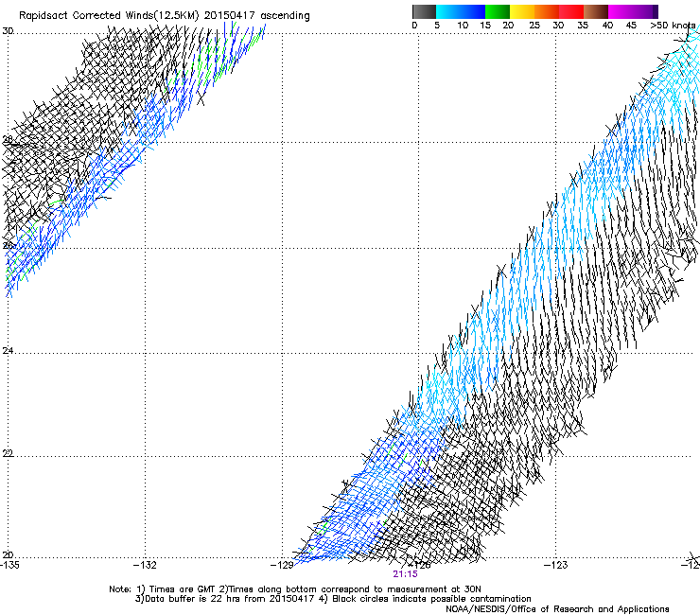Screen dimensions: 700x615
Task: Click the brown 35-40 knots color band
Action: (596, 11)
